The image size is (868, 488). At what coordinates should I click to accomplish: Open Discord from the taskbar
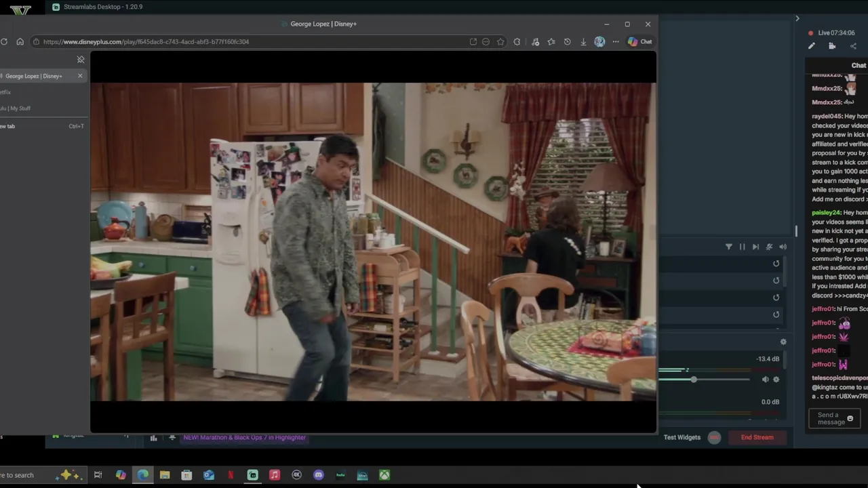pyautogui.click(x=318, y=475)
